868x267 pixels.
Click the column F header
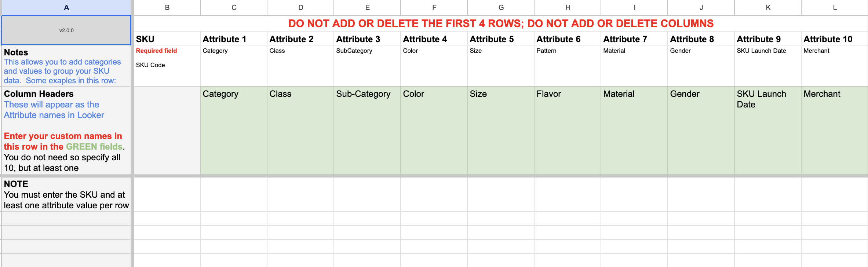click(434, 7)
